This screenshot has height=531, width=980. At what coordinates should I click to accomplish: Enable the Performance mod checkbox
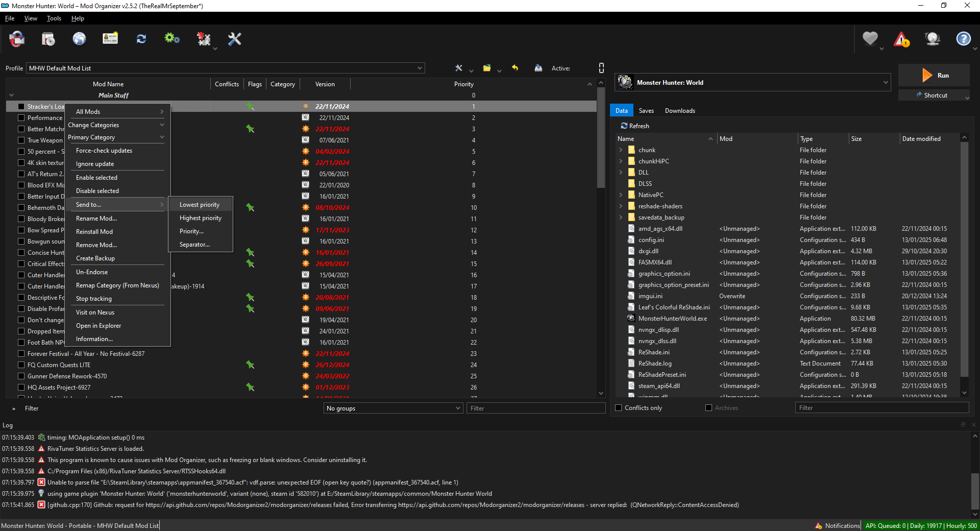click(x=21, y=118)
